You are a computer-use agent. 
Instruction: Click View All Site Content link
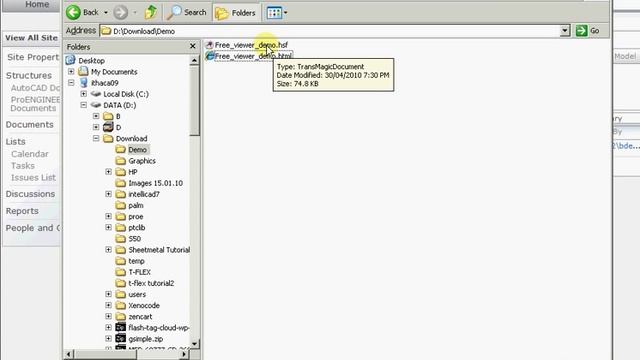(31, 38)
